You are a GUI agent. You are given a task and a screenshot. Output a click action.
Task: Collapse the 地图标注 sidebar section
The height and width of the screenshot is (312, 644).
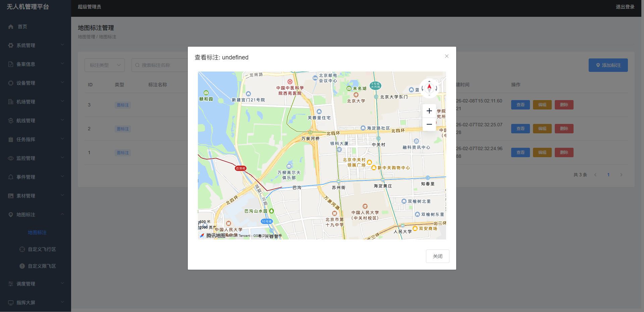point(35,215)
